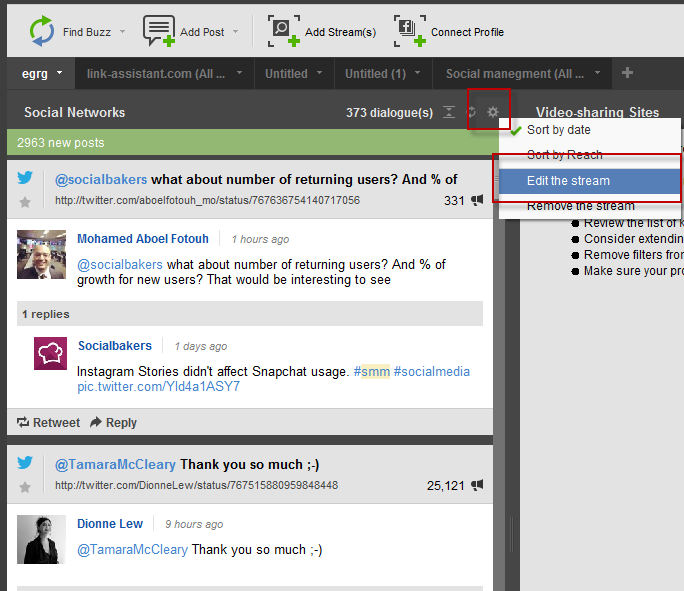Open aboelfotouh_mo tweet status URL
The width and height of the screenshot is (684, 591).
[x=207, y=200]
